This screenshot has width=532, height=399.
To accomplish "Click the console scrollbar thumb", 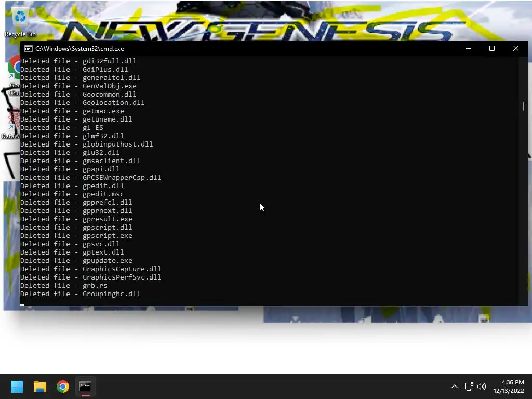I will pyautogui.click(x=524, y=106).
